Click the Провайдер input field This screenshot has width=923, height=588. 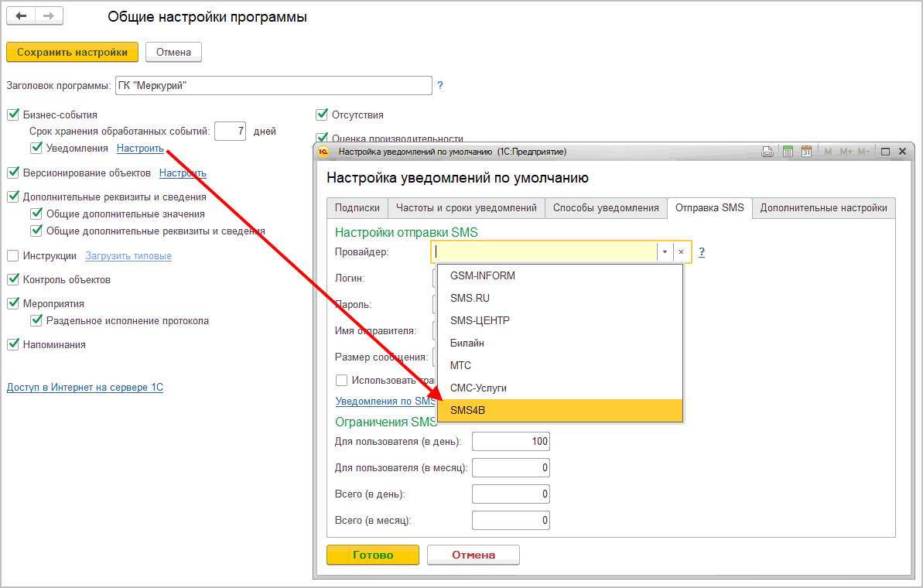(x=545, y=252)
